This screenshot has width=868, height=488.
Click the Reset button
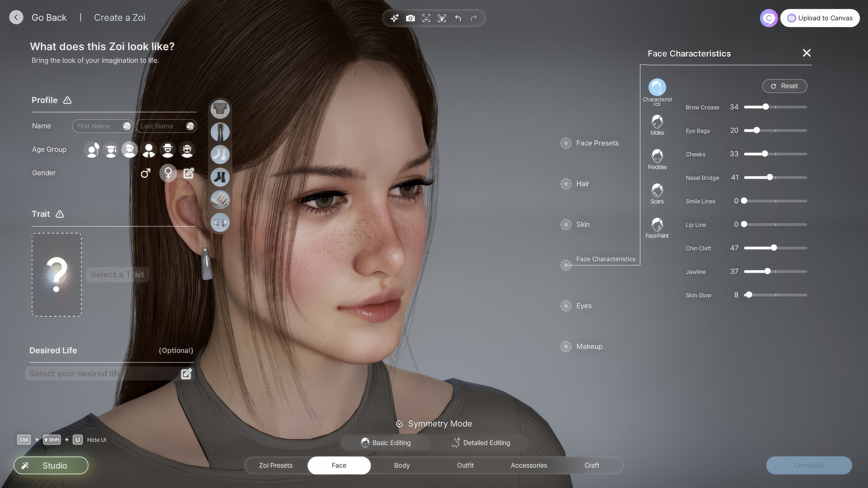click(784, 86)
